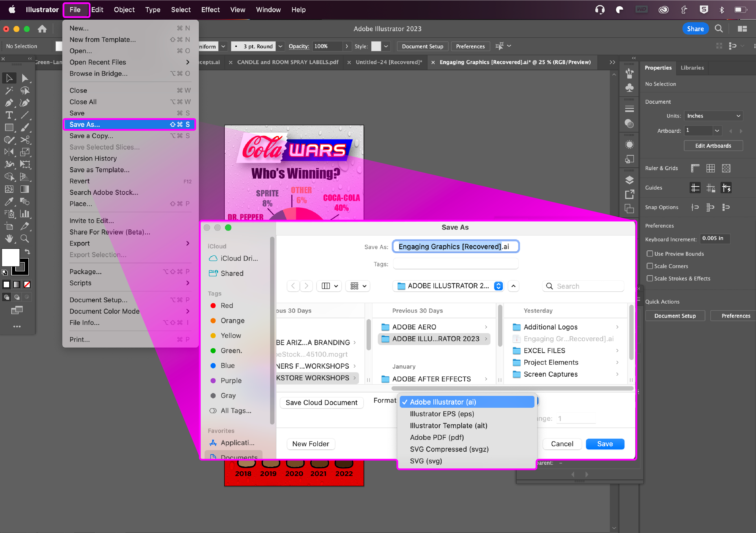Image resolution: width=756 pixels, height=533 pixels.
Task: Open the search magnifier icon near Share
Action: 719,29
